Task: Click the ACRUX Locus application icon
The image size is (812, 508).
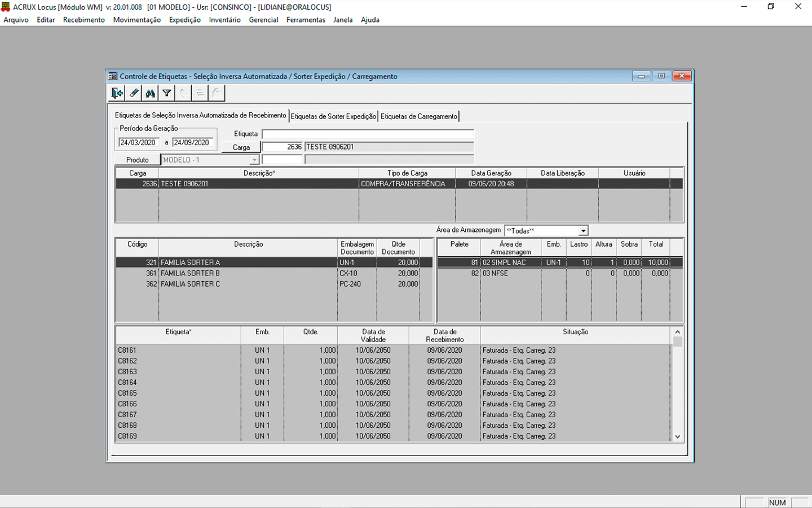Action: 6,7
